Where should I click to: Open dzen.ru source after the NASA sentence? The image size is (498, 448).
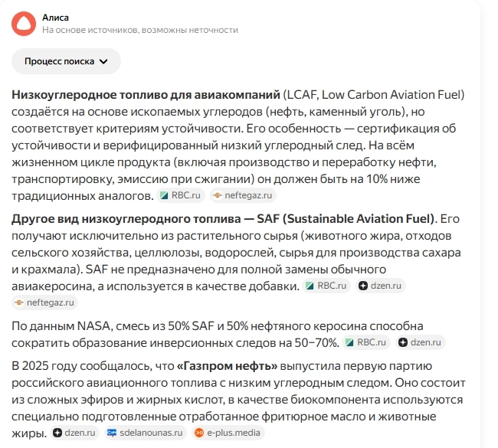420,342
